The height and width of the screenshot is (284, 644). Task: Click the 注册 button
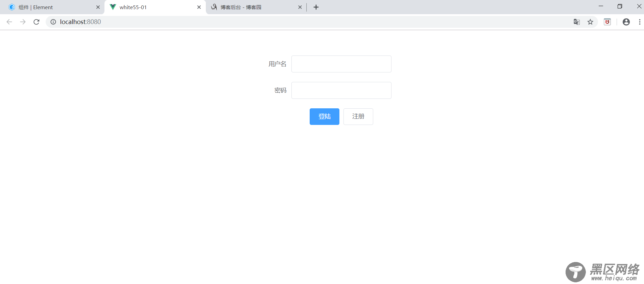[x=358, y=116]
